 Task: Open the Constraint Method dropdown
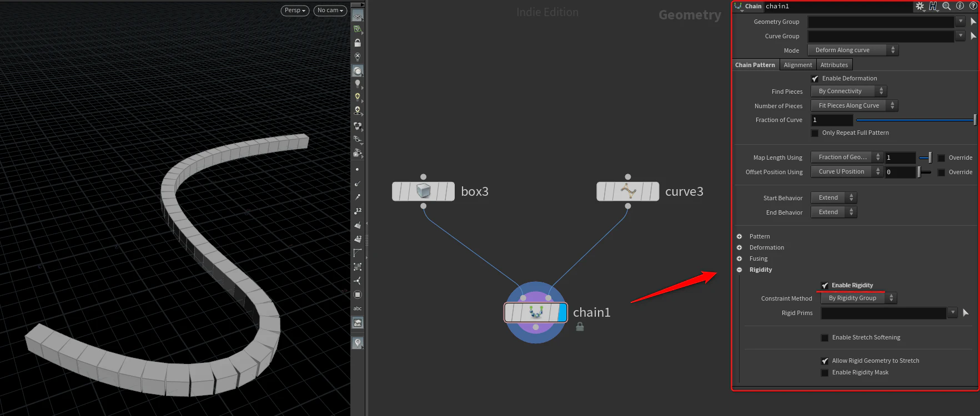858,298
